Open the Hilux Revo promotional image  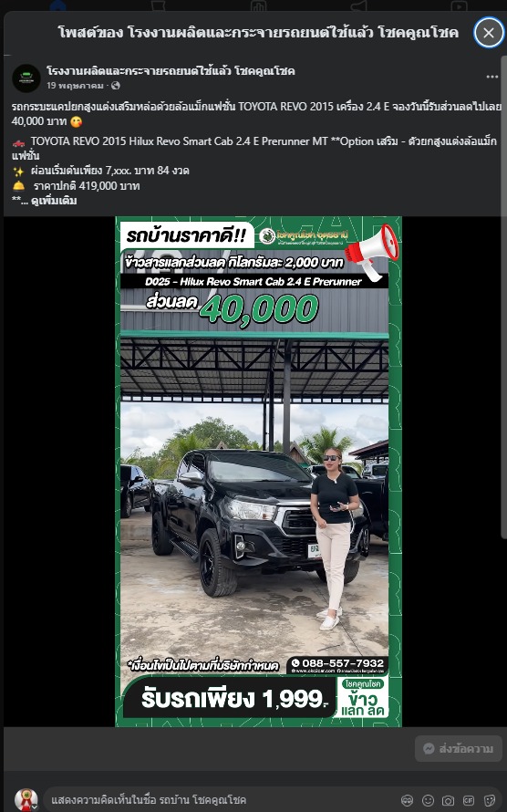coord(259,472)
